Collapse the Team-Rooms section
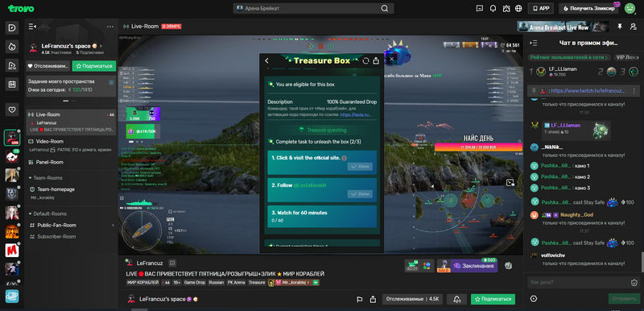Image resolution: width=644 pixels, height=311 pixels. (30, 178)
